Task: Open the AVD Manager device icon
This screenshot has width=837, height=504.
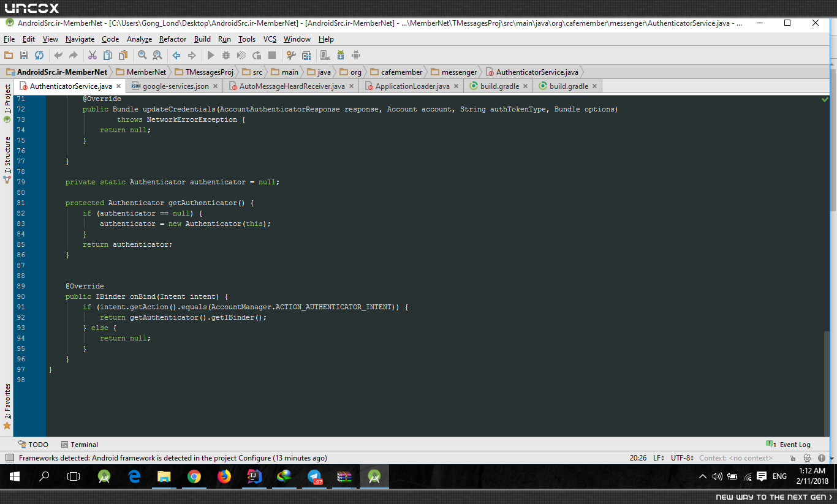Action: pyautogui.click(x=325, y=55)
